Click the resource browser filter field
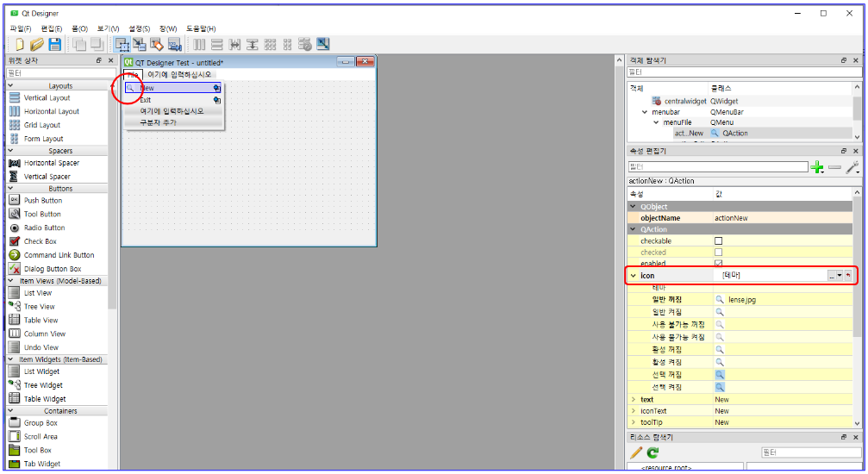Screen dimensions: 868x474 click(x=811, y=452)
